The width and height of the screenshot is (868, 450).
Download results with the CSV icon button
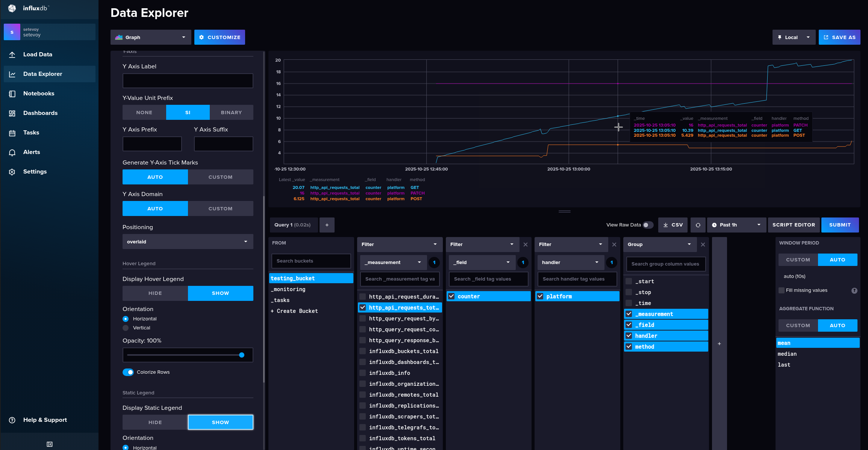click(x=673, y=225)
